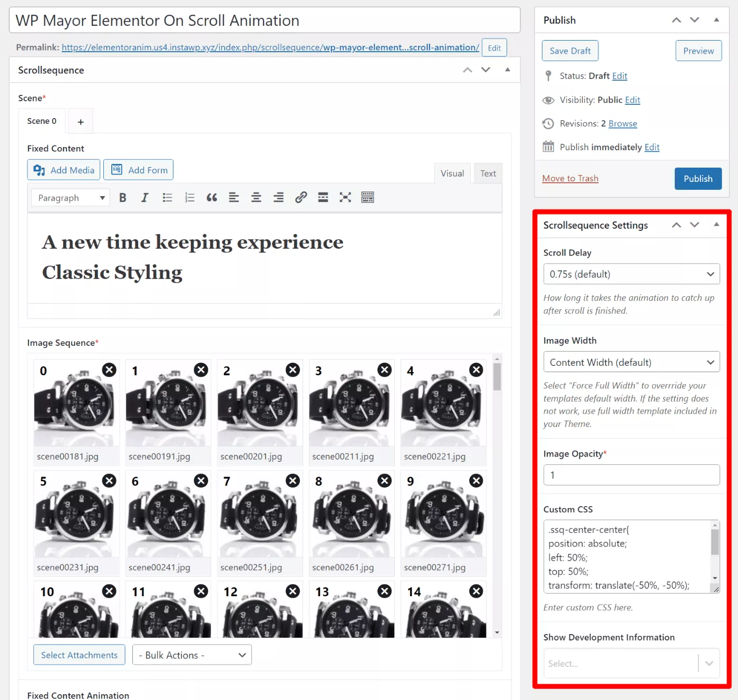The width and height of the screenshot is (738, 700).
Task: Remove image 1 scene00191.jpg
Action: [x=201, y=370]
